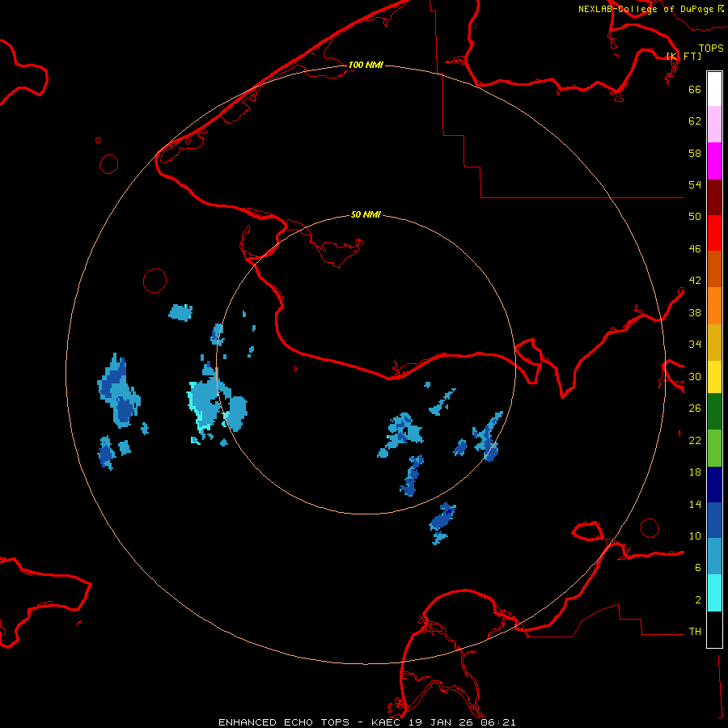Select the dark green legend swatch

point(714,412)
